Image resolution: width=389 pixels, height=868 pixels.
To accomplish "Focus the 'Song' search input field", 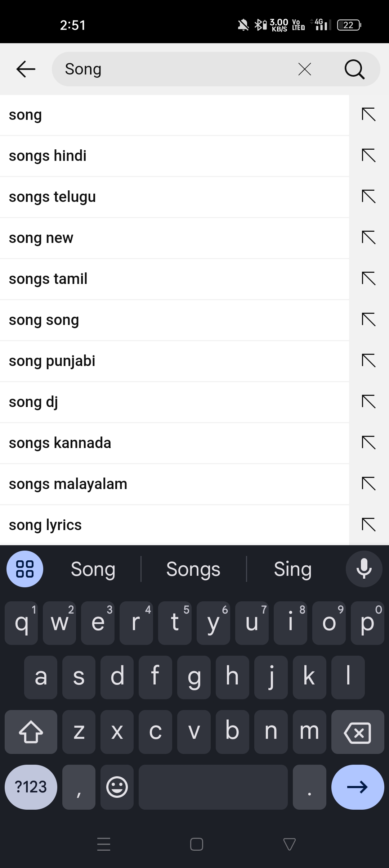I will (x=173, y=69).
